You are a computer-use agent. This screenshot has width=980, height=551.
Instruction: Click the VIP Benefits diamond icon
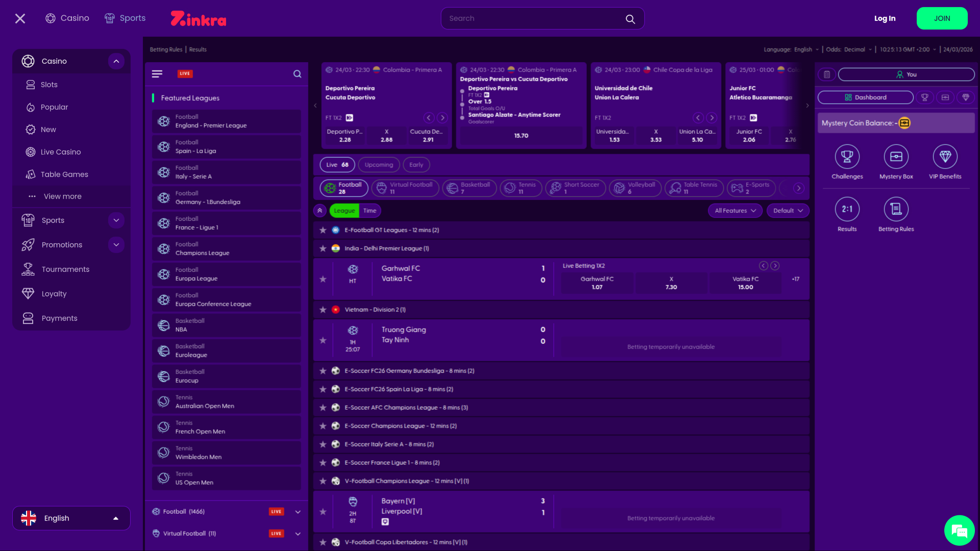[945, 157]
